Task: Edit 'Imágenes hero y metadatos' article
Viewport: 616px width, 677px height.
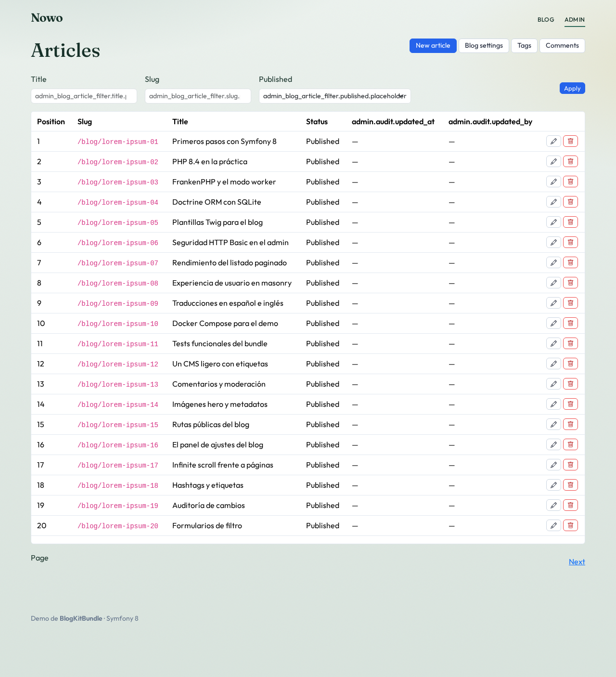Action: (x=553, y=404)
